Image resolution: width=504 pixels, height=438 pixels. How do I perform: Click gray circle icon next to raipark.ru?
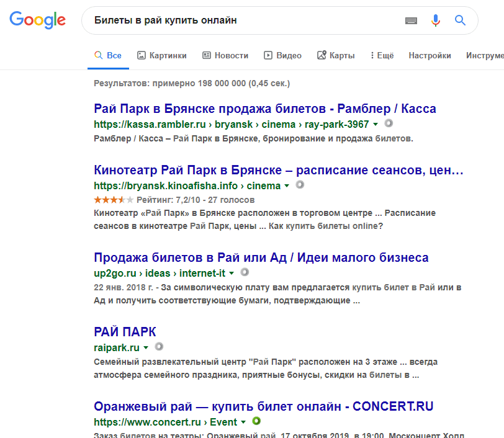coord(159,347)
